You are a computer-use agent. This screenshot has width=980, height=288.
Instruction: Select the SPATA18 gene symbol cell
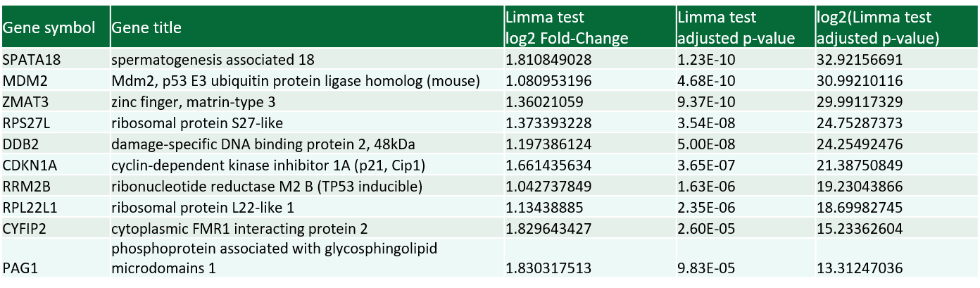click(x=32, y=59)
